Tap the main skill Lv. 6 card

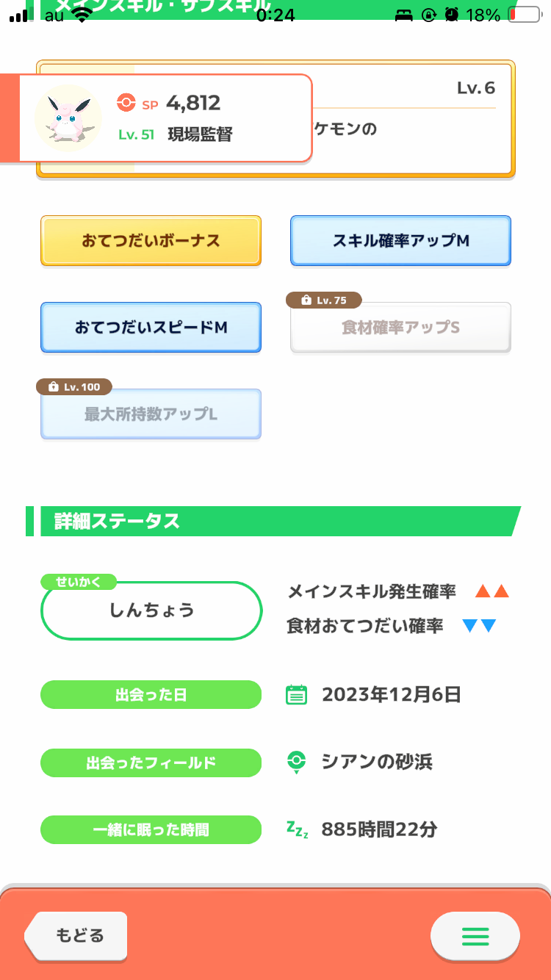(x=411, y=119)
